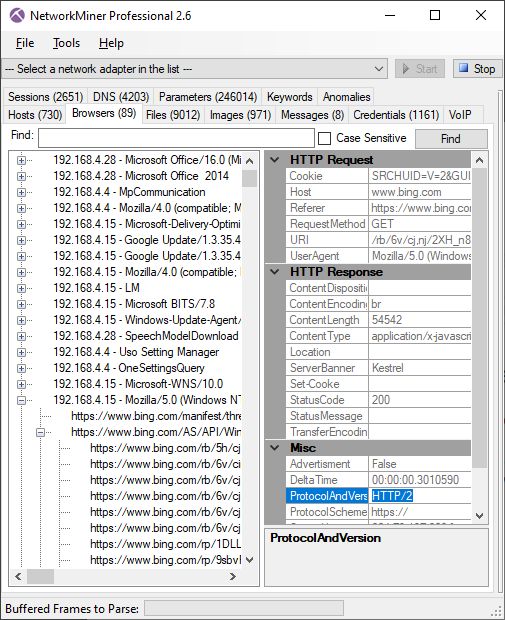Click tree list scroll-down arrow
Viewport: 505px width, 620px height.
[250, 560]
